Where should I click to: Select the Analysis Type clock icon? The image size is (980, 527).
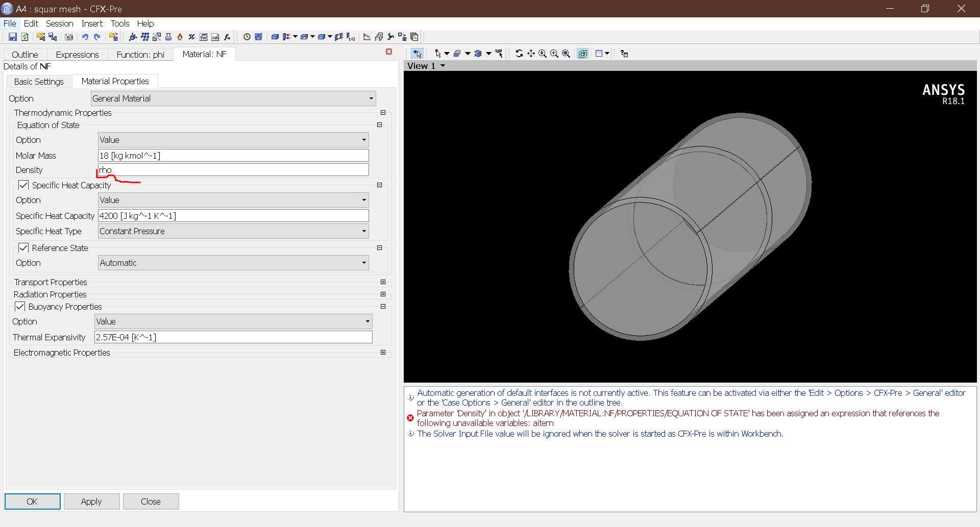(x=247, y=36)
